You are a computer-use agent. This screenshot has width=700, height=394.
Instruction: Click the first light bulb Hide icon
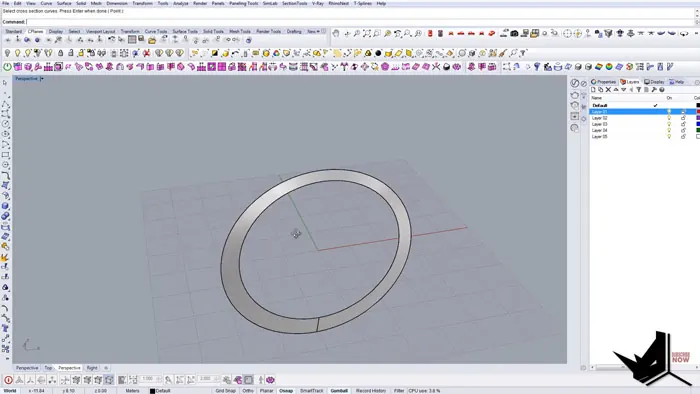7,53
